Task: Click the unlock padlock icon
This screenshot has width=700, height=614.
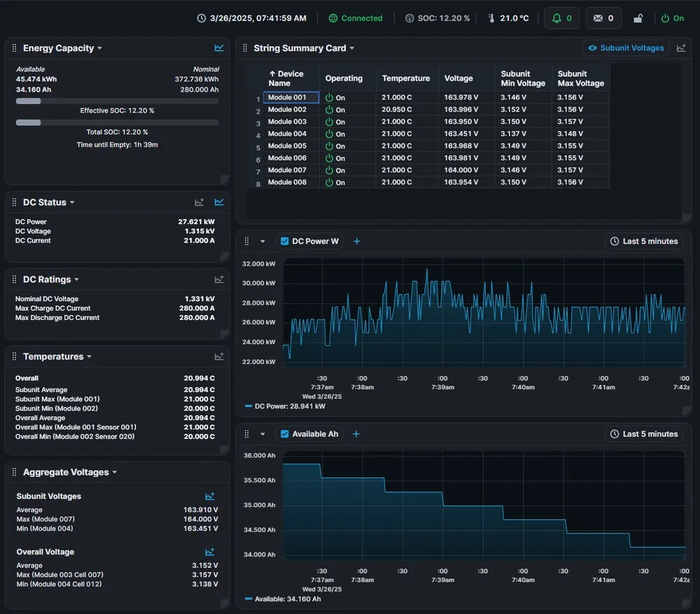Action: pos(638,18)
